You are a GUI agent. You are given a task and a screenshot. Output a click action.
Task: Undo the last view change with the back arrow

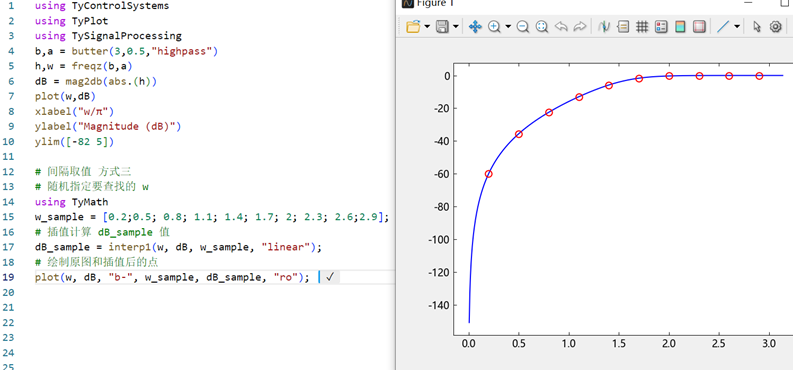(560, 27)
